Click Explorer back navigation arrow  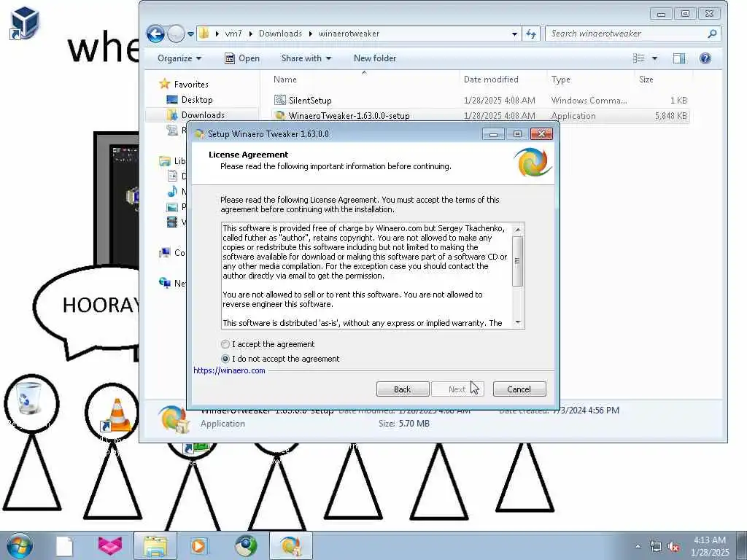[x=155, y=34]
